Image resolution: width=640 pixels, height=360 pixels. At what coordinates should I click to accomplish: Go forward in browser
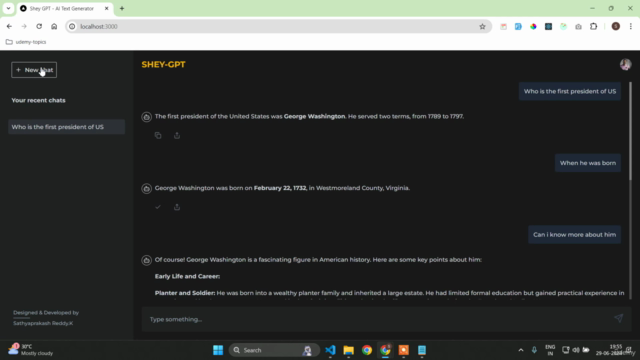pos(24,27)
